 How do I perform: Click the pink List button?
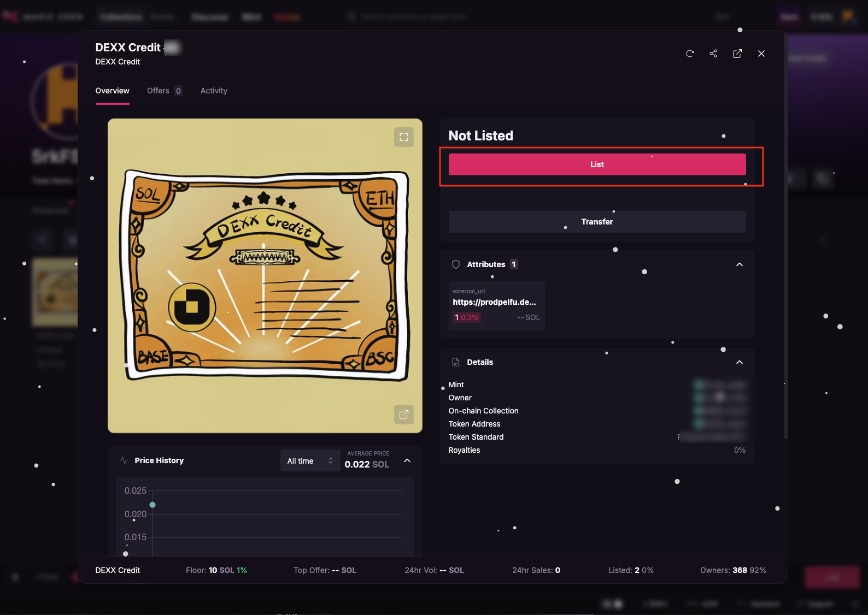tap(597, 164)
